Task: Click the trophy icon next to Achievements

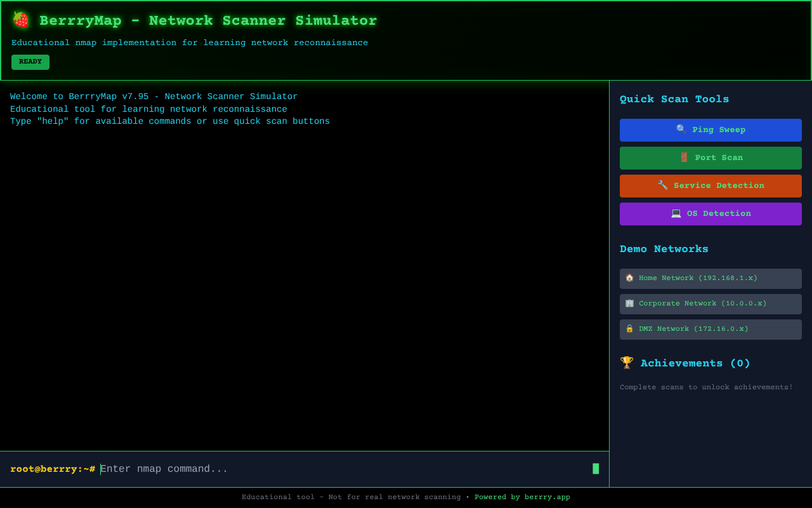Action: point(627,363)
